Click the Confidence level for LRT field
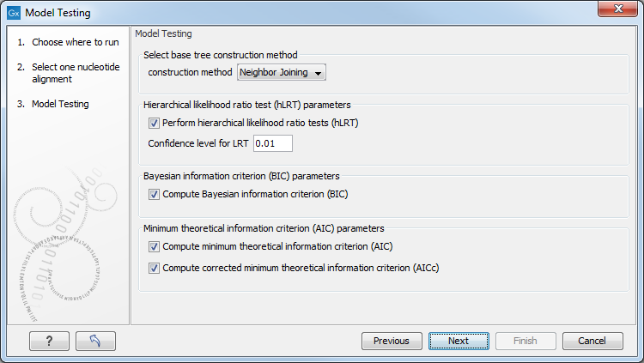The height and width of the screenshot is (363, 644). pos(273,143)
